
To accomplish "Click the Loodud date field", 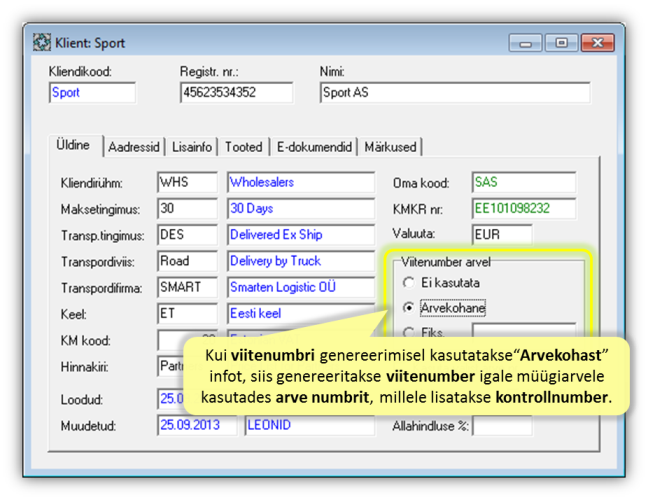I will coord(170,398).
